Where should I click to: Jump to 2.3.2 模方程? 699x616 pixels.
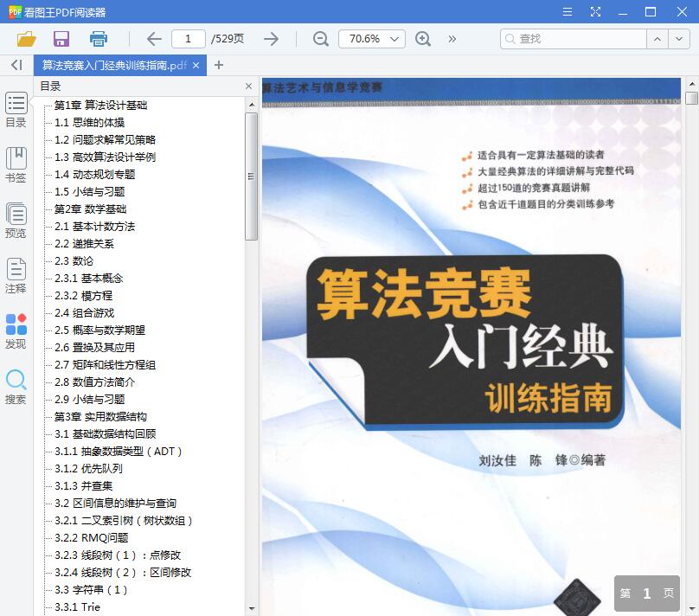coord(83,296)
